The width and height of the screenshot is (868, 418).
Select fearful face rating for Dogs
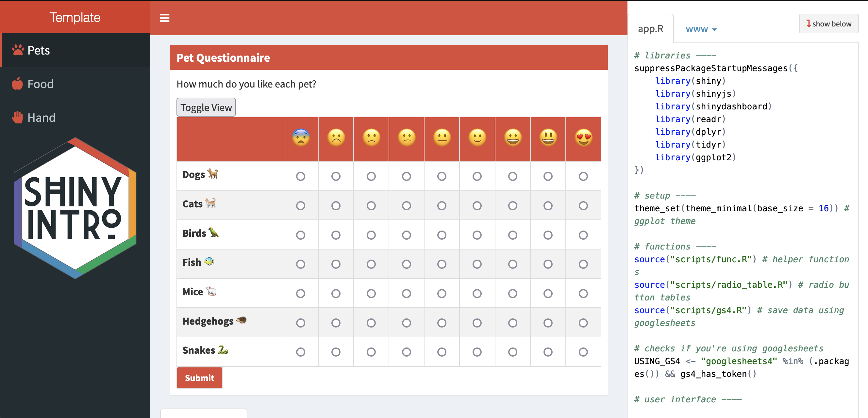(301, 176)
